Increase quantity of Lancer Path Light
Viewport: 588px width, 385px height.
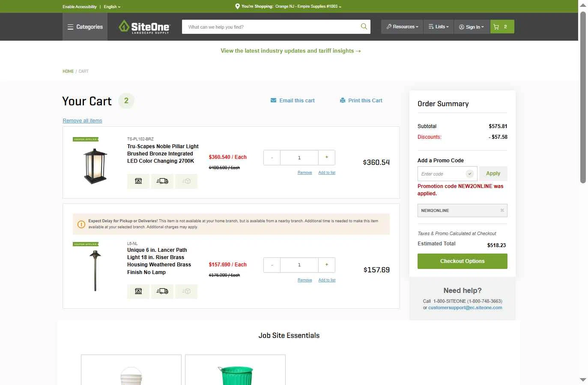pos(327,265)
